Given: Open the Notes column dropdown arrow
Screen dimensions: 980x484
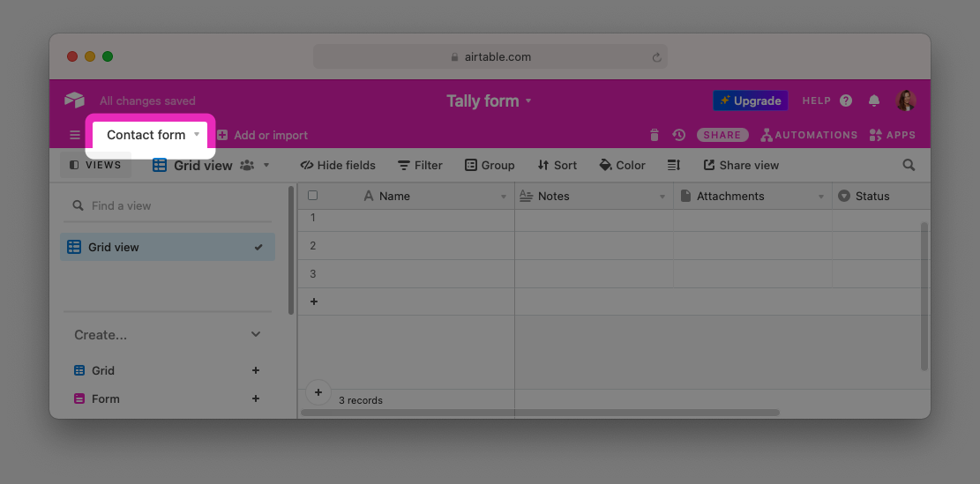Looking at the screenshot, I should point(662,197).
